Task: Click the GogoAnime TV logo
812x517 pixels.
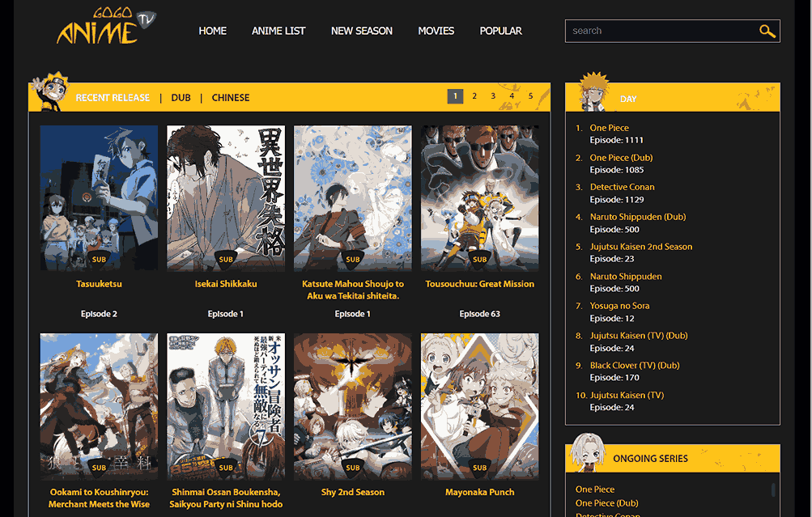Action: click(105, 28)
